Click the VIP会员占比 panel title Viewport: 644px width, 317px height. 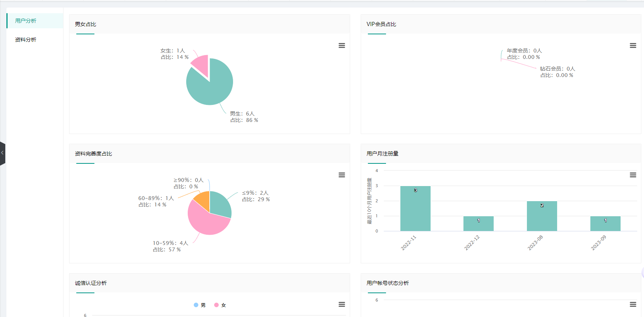click(381, 24)
